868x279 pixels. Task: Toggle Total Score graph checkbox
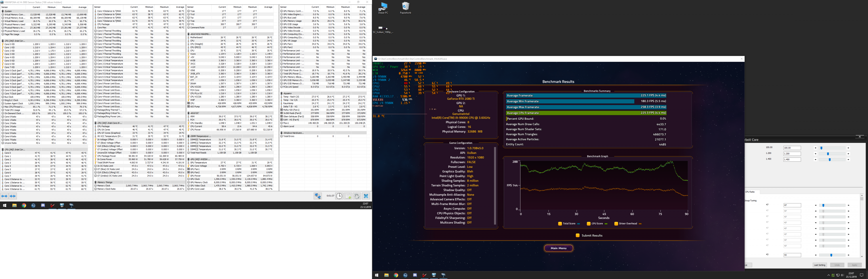coord(560,223)
